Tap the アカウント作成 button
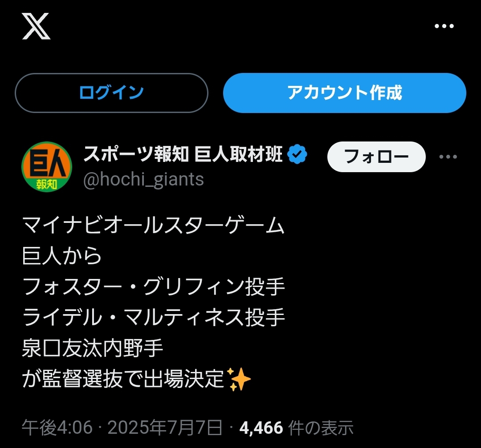481x448 pixels. pyautogui.click(x=344, y=93)
